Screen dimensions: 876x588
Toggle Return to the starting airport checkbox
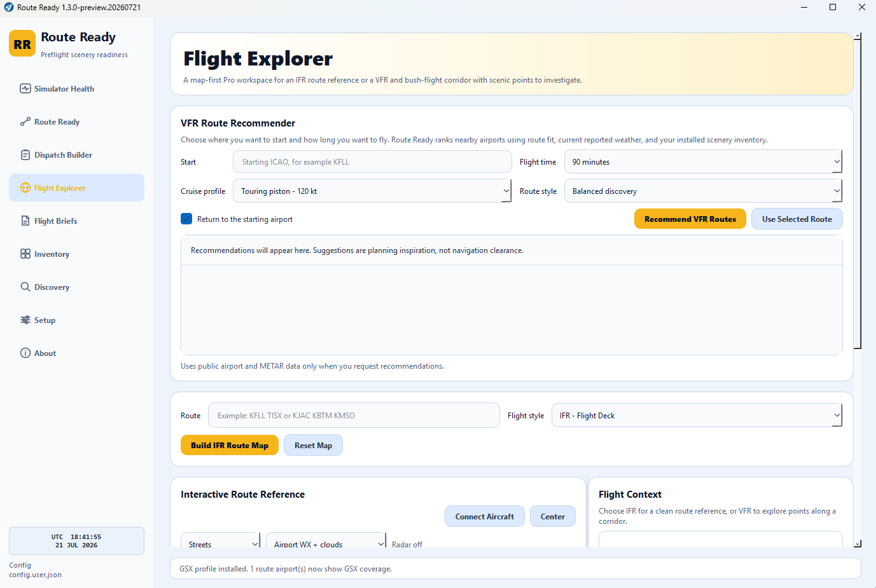pos(186,219)
